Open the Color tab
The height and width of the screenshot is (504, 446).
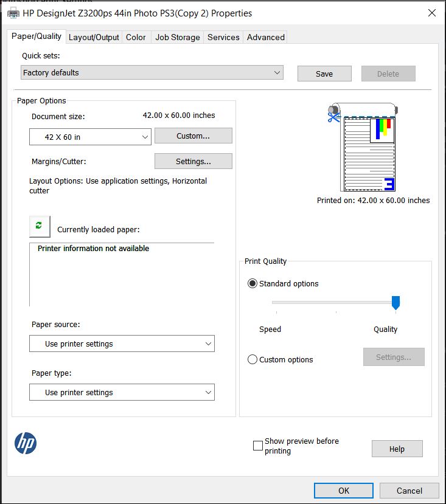coord(136,37)
